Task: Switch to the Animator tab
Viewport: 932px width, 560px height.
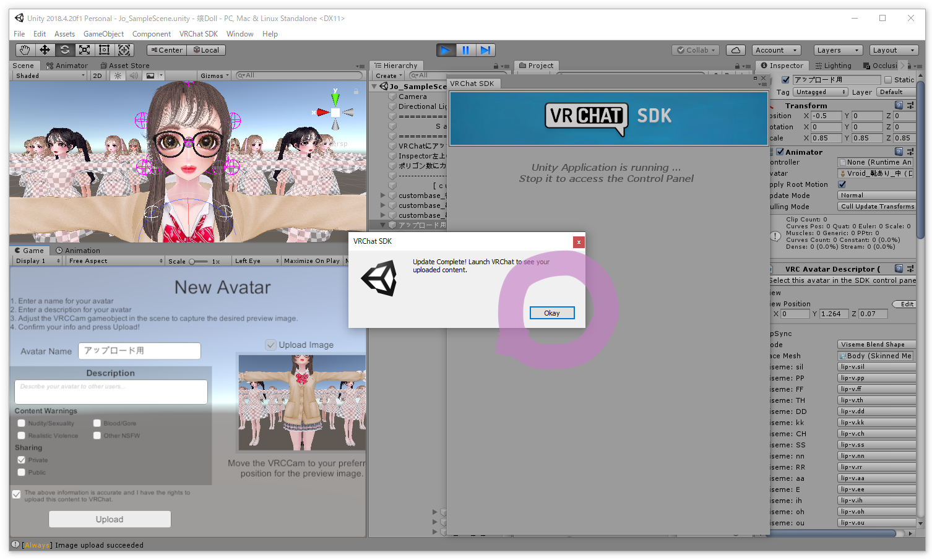Action: 67,66
